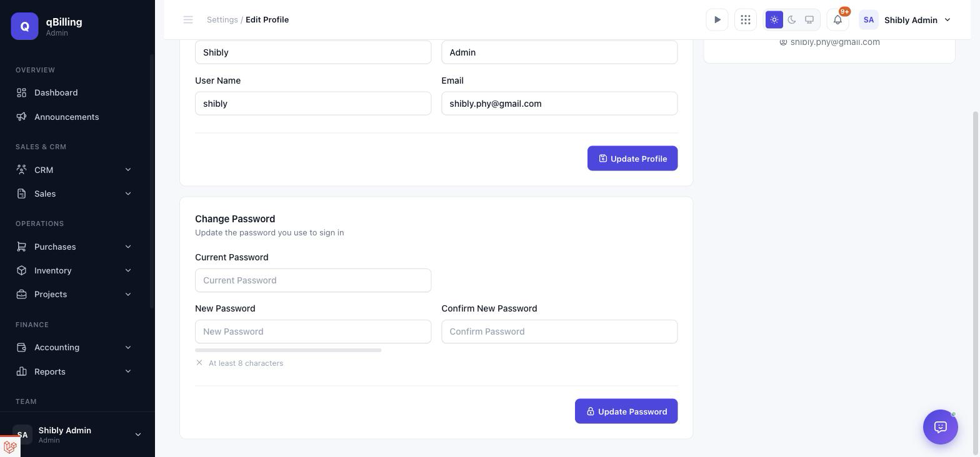Click the Update Profile button
Viewport: 980px width, 457px height.
632,159
